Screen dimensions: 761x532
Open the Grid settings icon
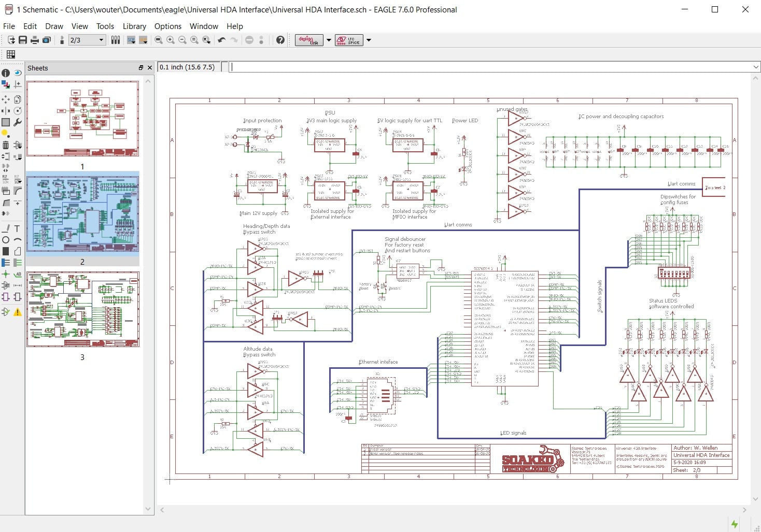pyautogui.click(x=11, y=54)
